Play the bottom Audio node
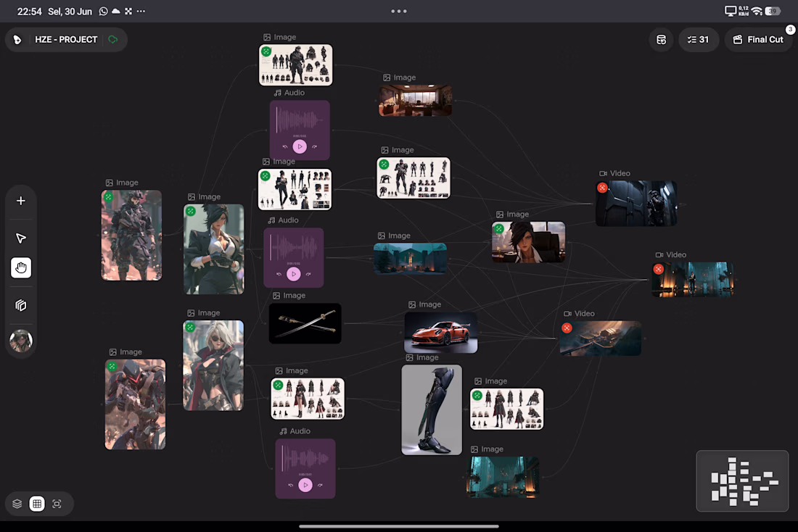This screenshot has height=532, width=798. [305, 485]
